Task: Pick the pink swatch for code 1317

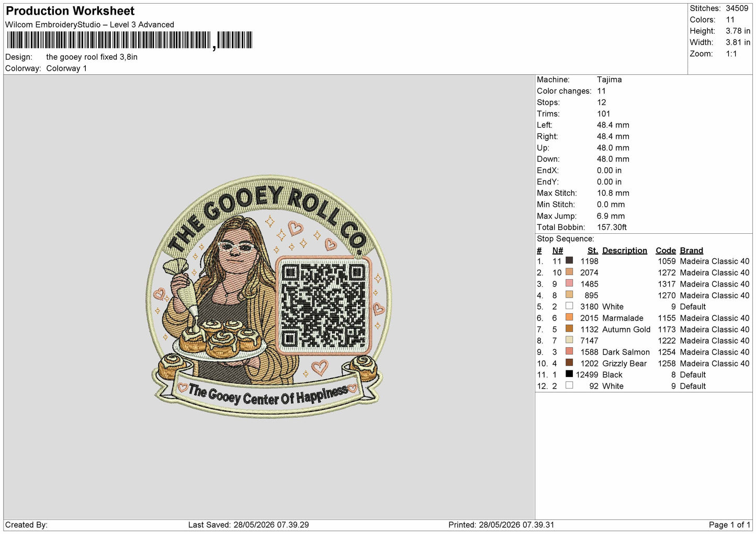Action: pyautogui.click(x=569, y=283)
